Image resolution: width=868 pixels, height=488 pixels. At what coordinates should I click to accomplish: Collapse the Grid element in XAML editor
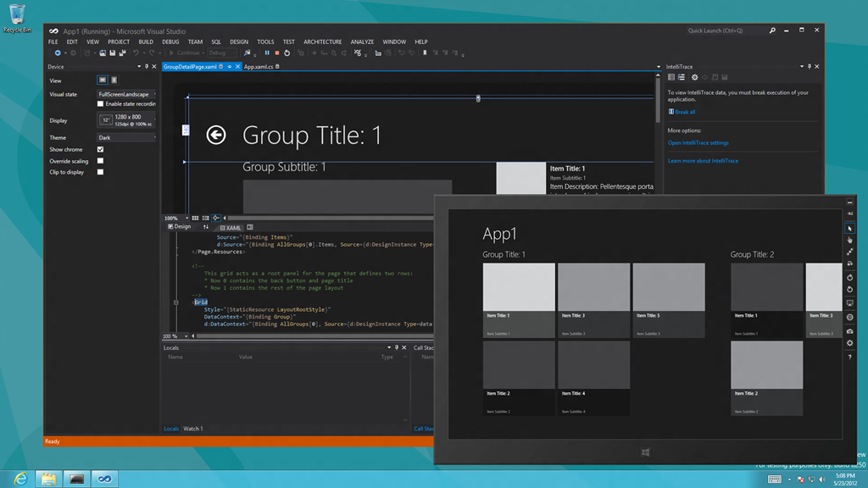point(175,302)
